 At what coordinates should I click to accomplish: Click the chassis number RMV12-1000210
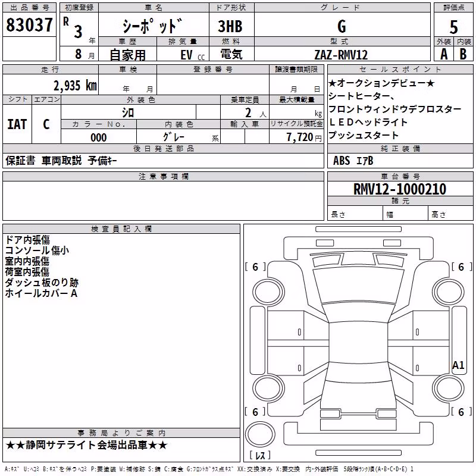point(400,189)
